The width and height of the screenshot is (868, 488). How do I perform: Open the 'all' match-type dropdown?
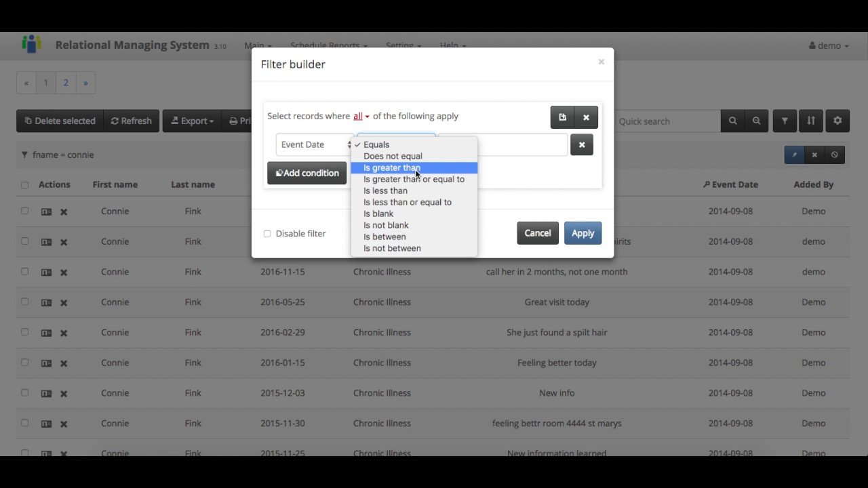tap(361, 117)
